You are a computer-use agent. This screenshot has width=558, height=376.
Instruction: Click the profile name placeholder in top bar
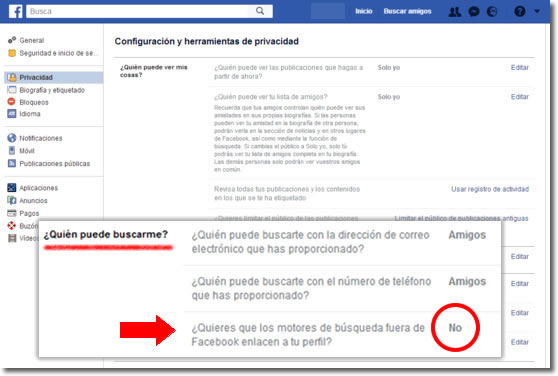pyautogui.click(x=328, y=11)
